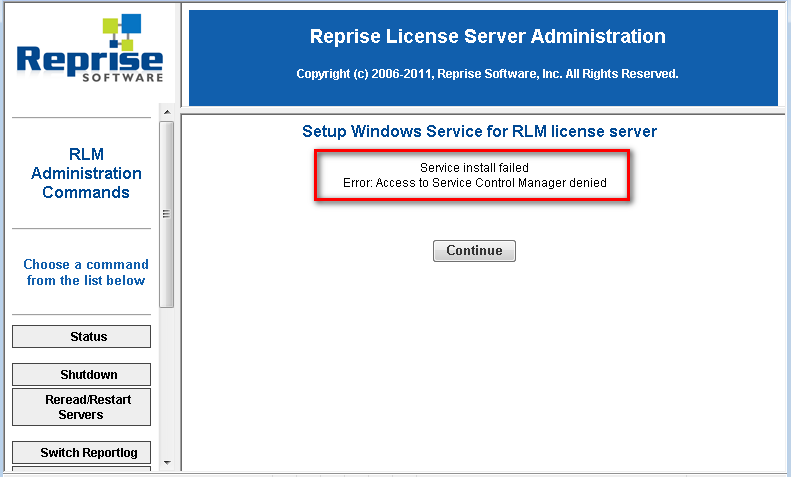Image resolution: width=791 pixels, height=477 pixels.
Task: Click the 'Access to Service Control Manager denied' error text
Action: click(474, 183)
